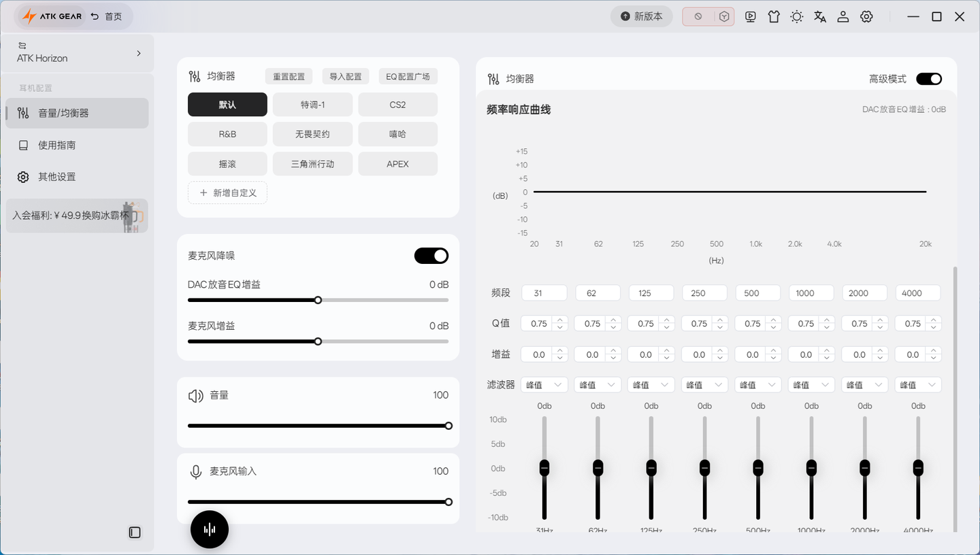Click the red device status toggle in top bar
This screenshot has width=980, height=555.
(x=708, y=17)
